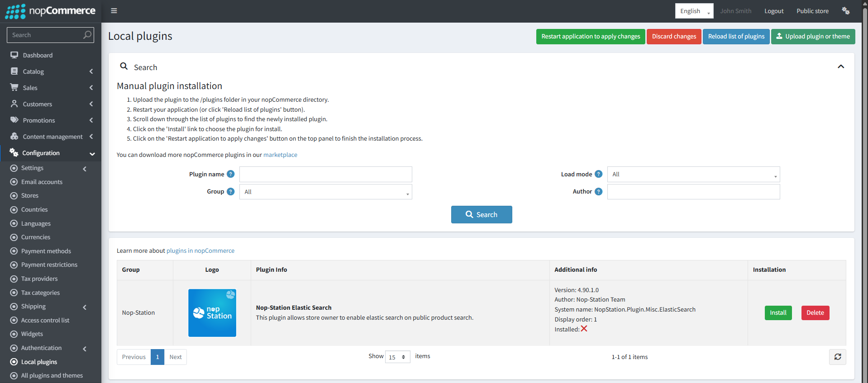Click the Group help icon
The width and height of the screenshot is (868, 383).
231,192
